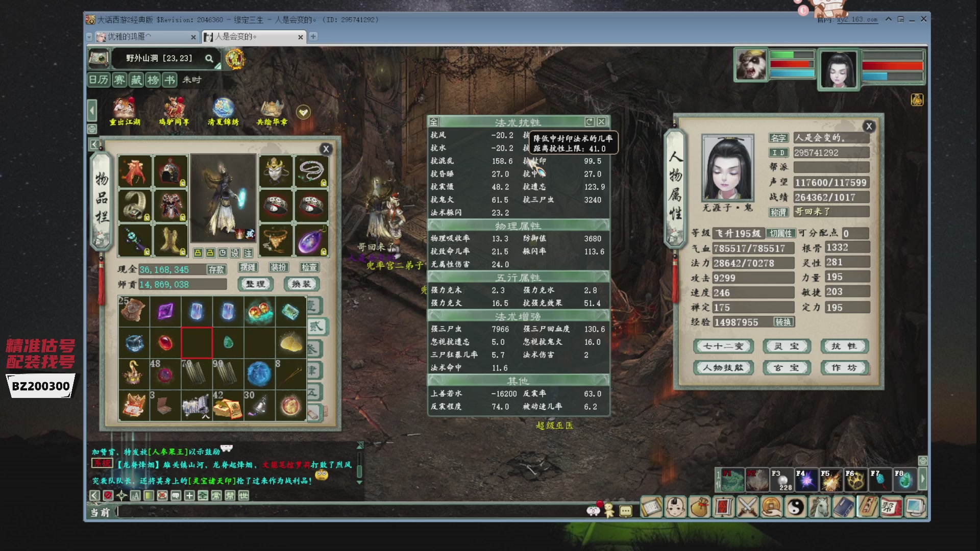Screen dimensions: 980x551
Task: Click the 帮 guild flag icon
Action: [x=891, y=507]
